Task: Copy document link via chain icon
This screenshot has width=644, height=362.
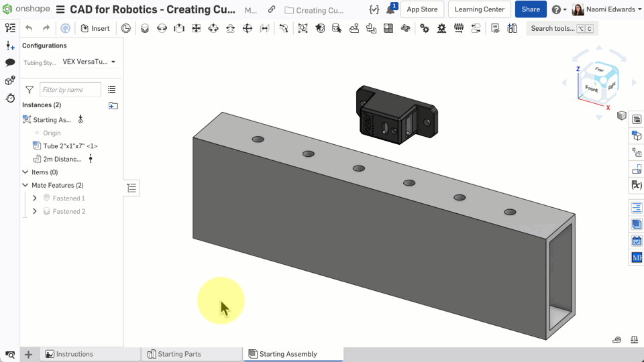Action: click(x=272, y=9)
